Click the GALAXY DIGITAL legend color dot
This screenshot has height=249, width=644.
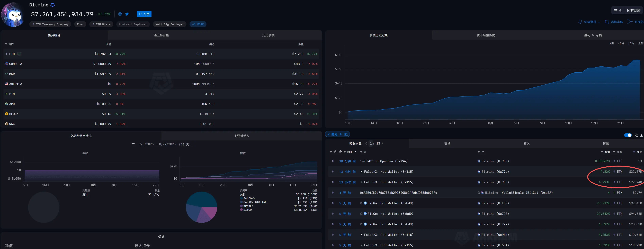[241, 202]
